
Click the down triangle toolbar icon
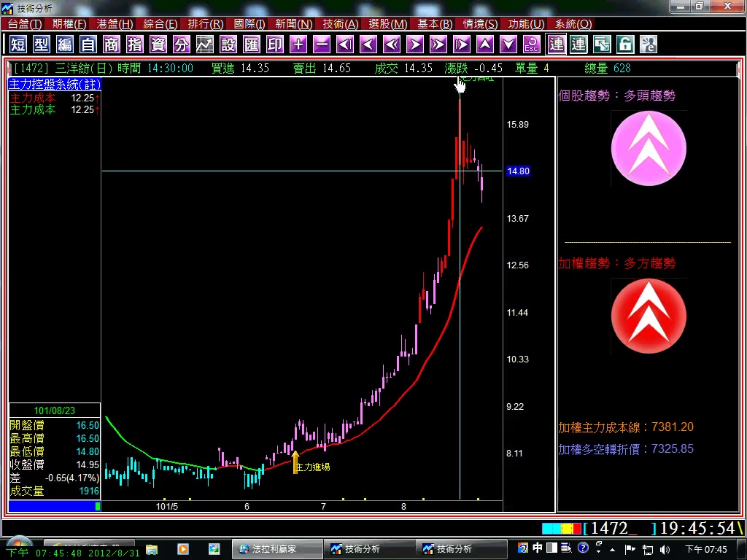pos(508,44)
